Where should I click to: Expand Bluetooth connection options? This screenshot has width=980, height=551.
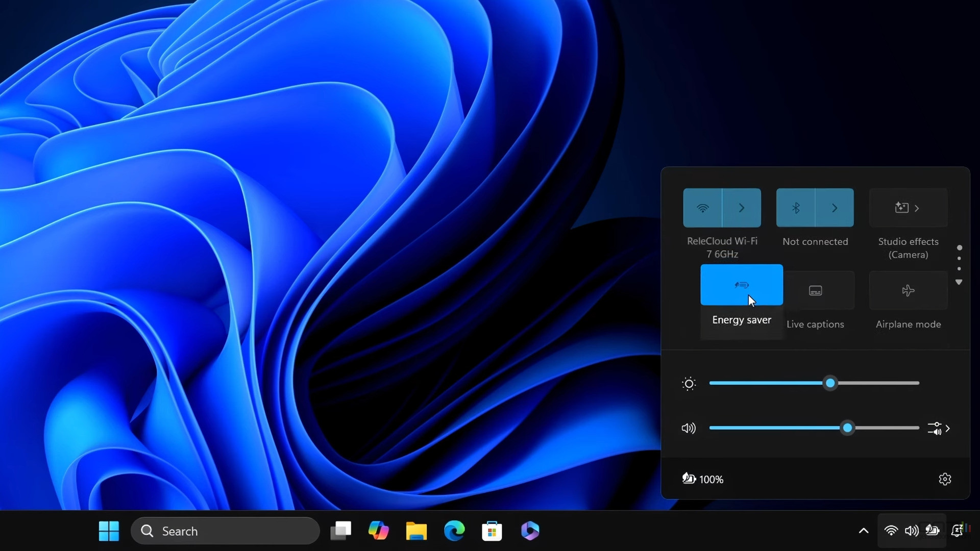pos(835,207)
